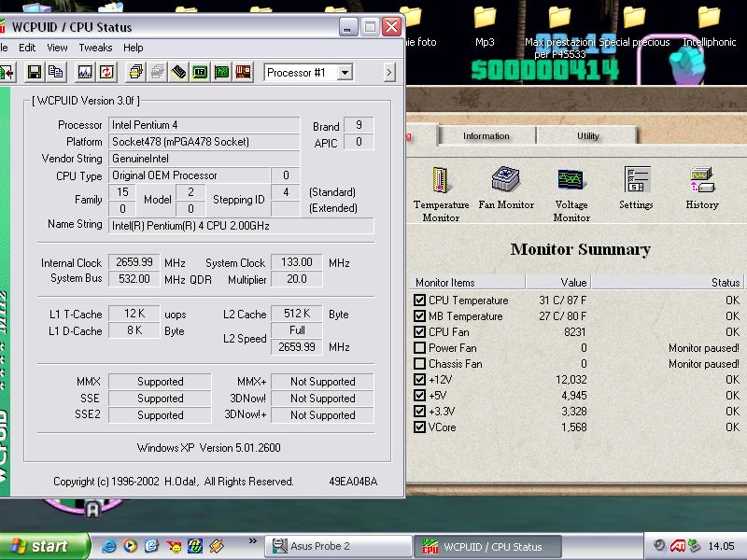Viewport: 747px width, 560px height.
Task: Click the red motherboard toolbar icon
Action: (243, 73)
